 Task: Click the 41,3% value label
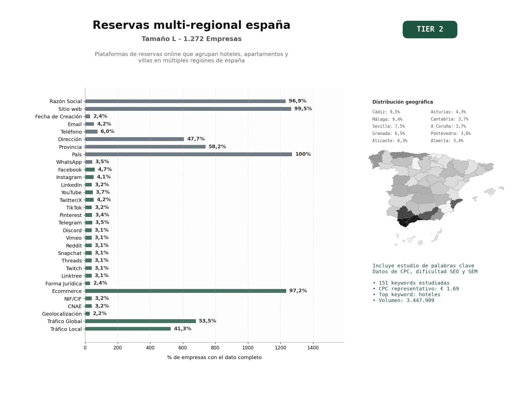tap(183, 329)
